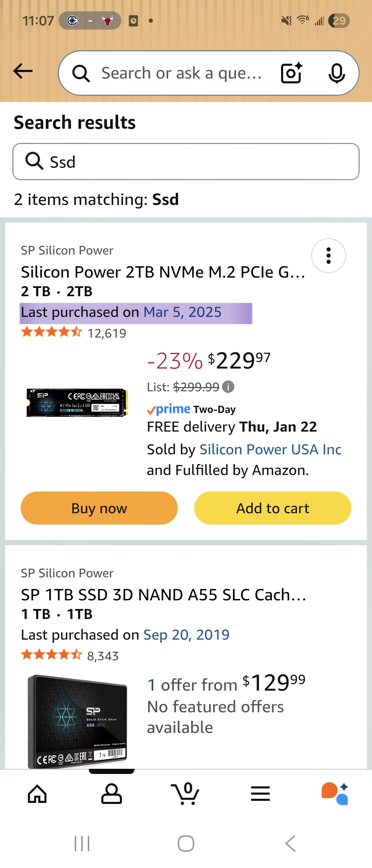Tap list price info icon
This screenshot has width=372, height=868.
tap(228, 387)
